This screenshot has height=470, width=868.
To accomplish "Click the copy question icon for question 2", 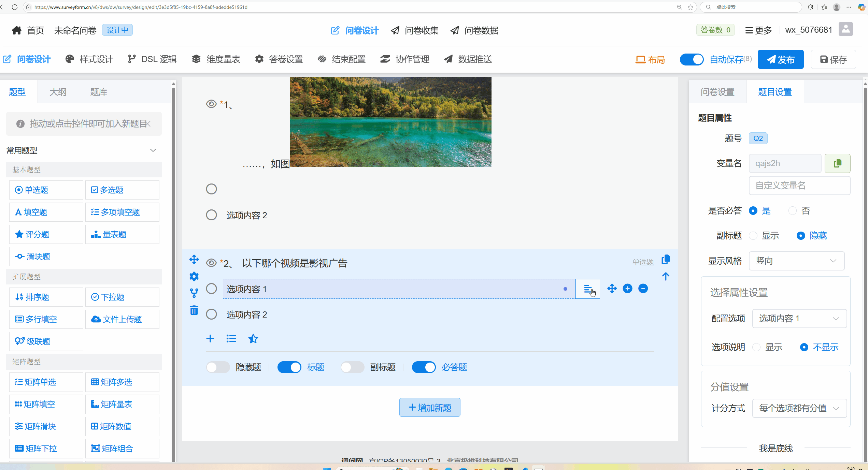I will [666, 260].
